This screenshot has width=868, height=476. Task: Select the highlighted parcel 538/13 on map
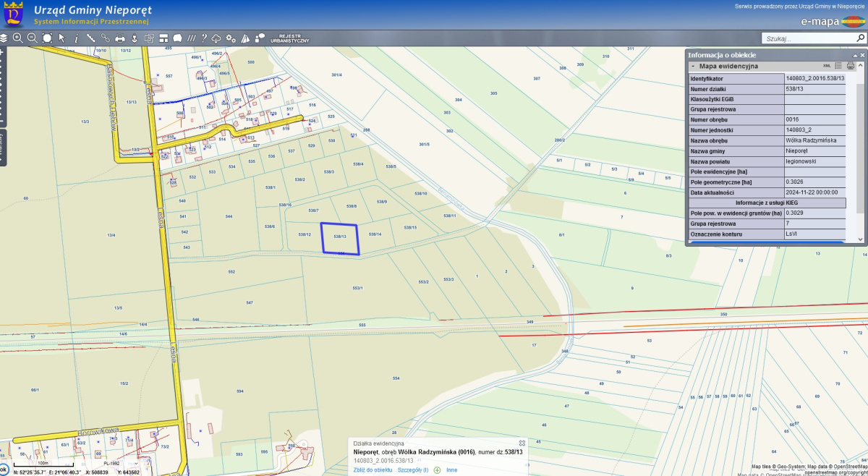[340, 238]
